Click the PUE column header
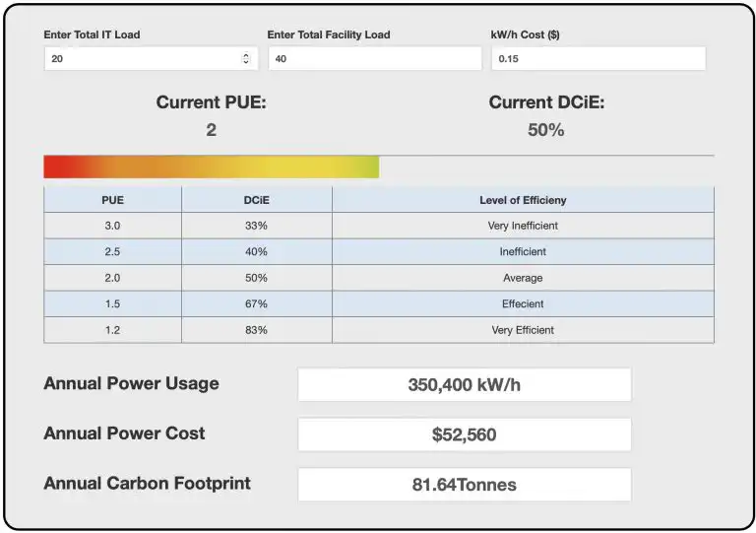This screenshot has height=533, width=756. click(113, 200)
